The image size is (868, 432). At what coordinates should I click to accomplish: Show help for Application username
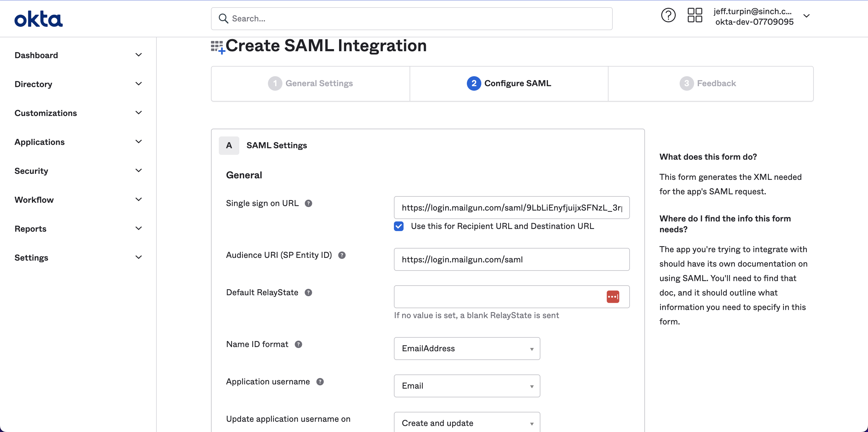320,382
